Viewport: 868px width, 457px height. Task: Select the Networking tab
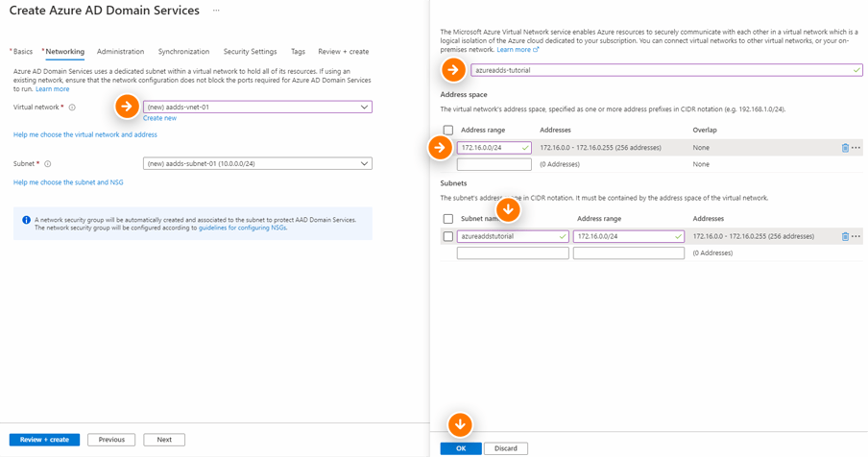[x=64, y=52]
